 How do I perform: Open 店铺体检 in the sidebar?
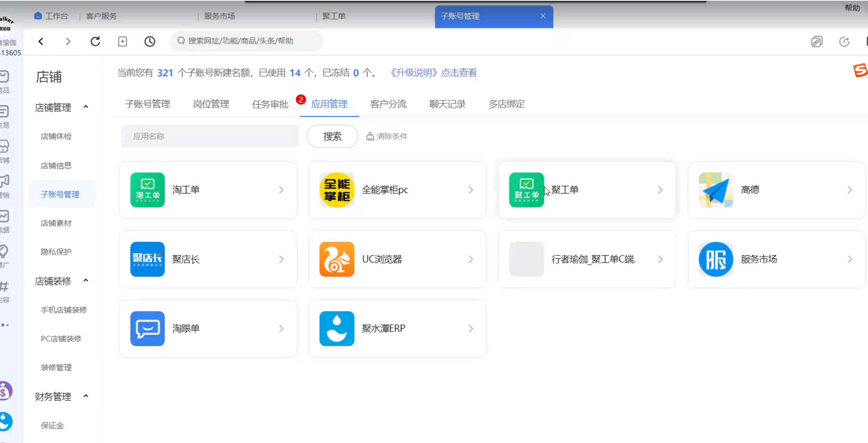(x=56, y=137)
